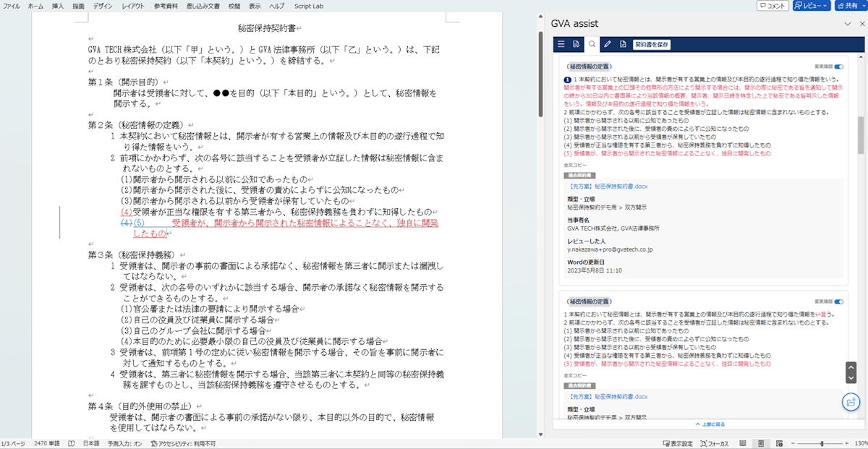868x449 pixels.
Task: Click 予測入力: オン in status bar
Action: click(124, 443)
